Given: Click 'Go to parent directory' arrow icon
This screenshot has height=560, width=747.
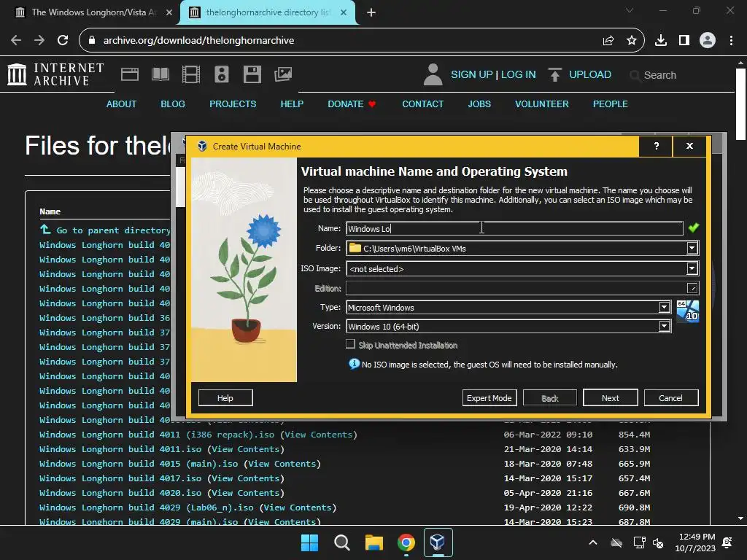Looking at the screenshot, I should tap(45, 230).
